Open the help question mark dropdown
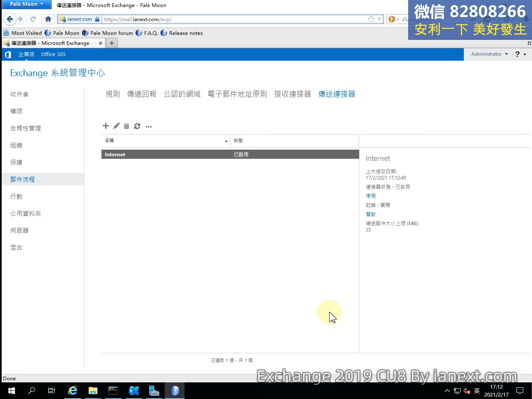The height and width of the screenshot is (399, 532). coord(520,54)
